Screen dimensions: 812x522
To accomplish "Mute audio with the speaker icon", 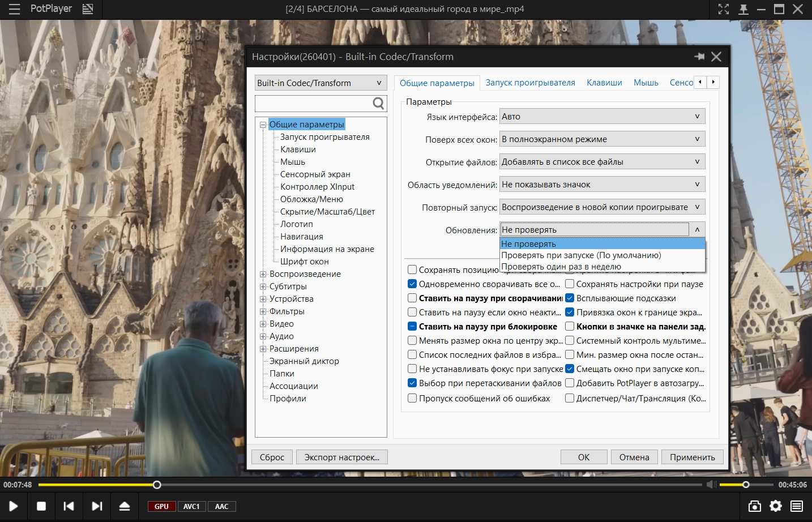I will (711, 485).
